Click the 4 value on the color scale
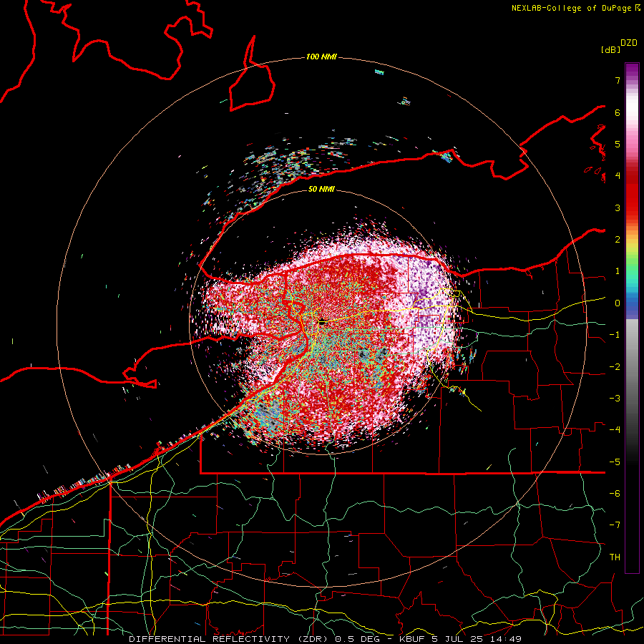 coord(618,176)
